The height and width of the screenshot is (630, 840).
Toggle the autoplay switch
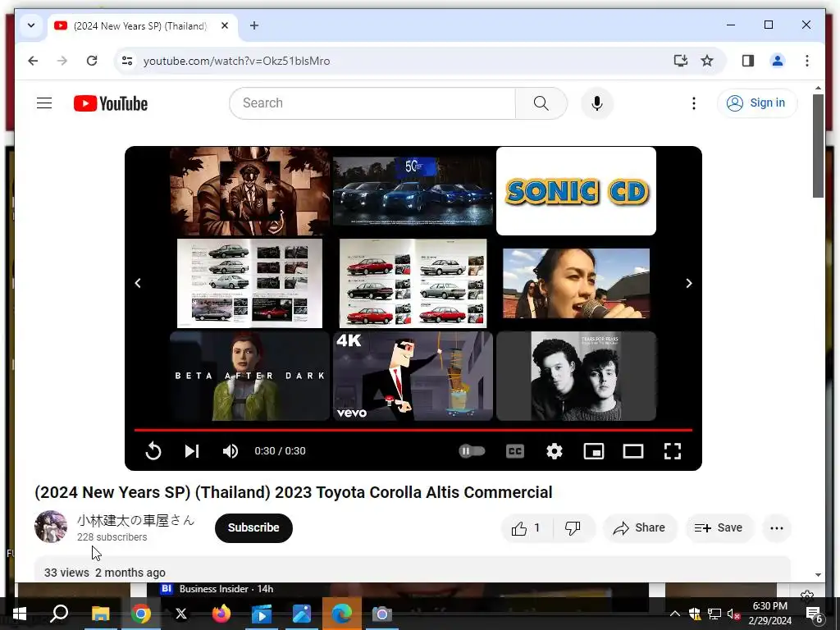point(472,451)
